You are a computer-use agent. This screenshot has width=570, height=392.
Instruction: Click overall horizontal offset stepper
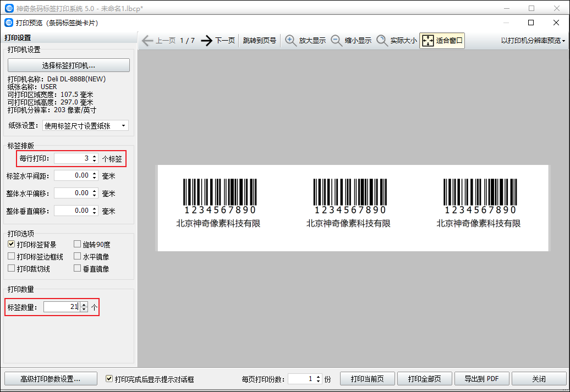pos(95,193)
